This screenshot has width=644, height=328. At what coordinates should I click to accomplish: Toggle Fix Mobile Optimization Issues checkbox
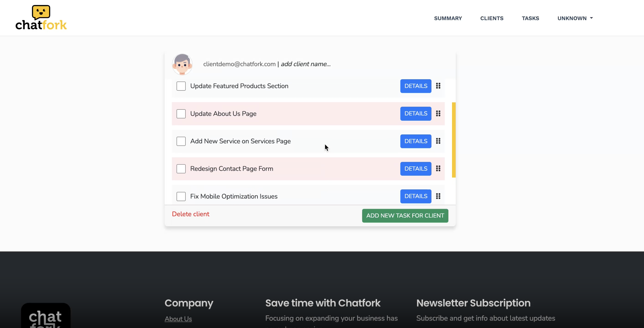181,196
